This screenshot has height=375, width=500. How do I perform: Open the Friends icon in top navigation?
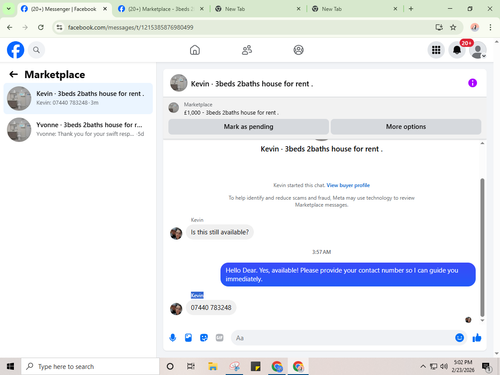pos(247,50)
